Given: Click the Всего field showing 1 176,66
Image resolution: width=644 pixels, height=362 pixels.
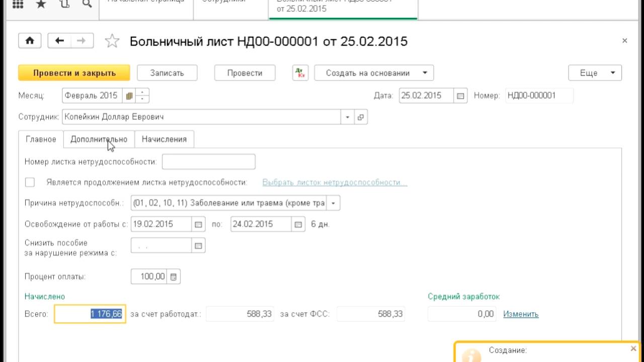Looking at the screenshot, I should click(90, 314).
